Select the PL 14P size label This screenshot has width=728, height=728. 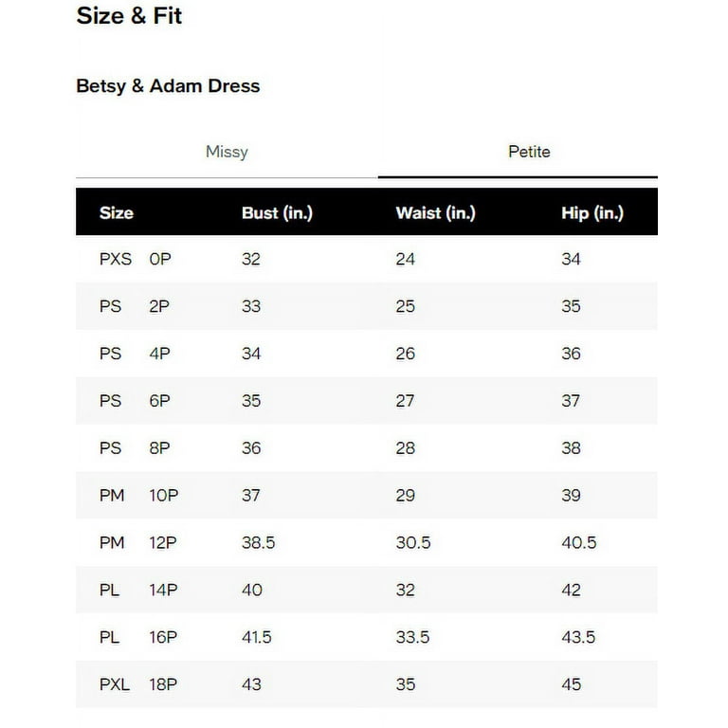tap(138, 591)
